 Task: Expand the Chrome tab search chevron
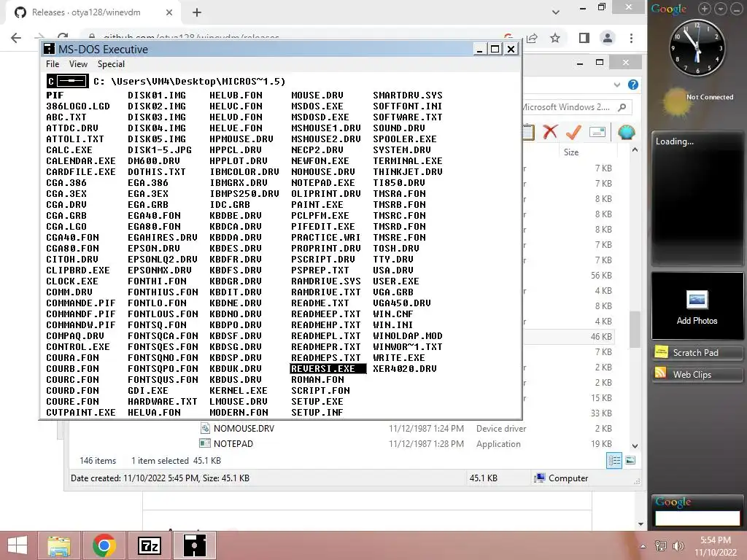coord(555,12)
